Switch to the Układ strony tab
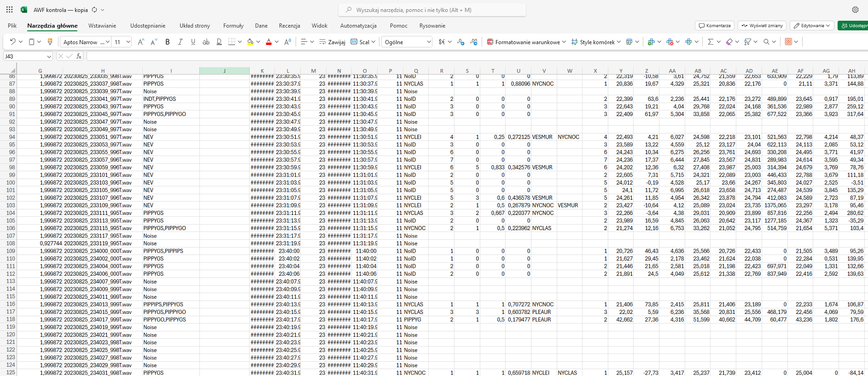Screen dimensions: 868x376 point(195,26)
